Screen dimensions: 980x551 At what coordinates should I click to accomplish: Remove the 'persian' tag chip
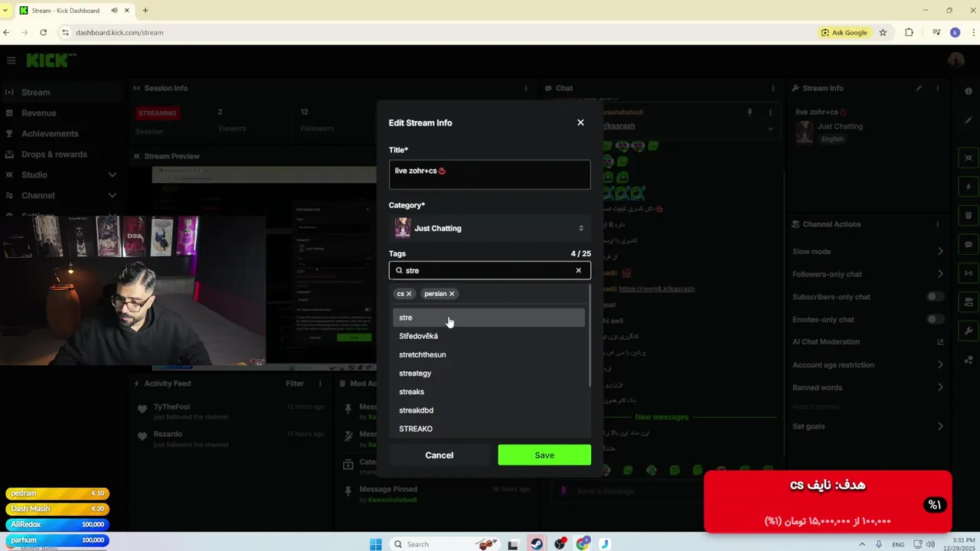click(x=452, y=294)
